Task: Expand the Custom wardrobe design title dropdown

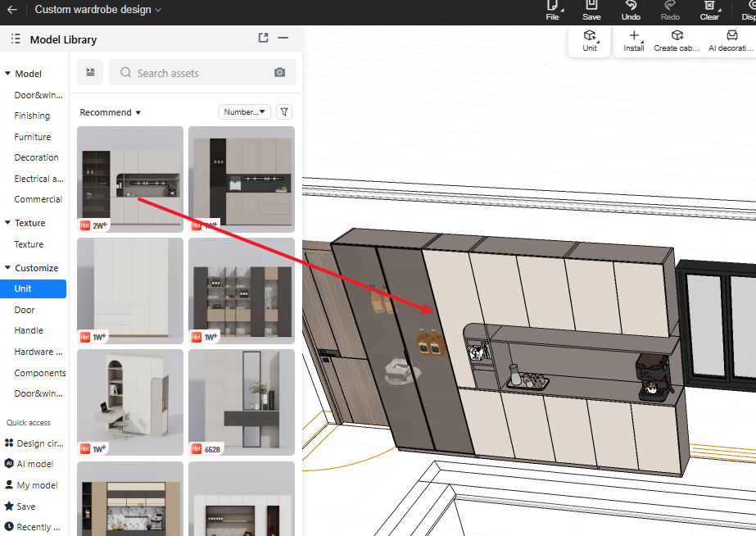Action: pyautogui.click(x=158, y=10)
